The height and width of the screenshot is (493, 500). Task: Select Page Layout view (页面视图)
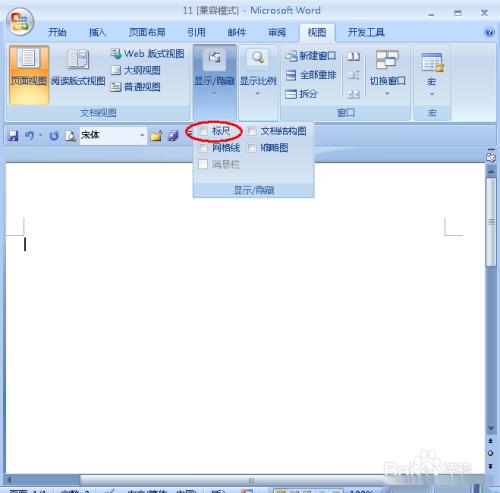point(29,75)
